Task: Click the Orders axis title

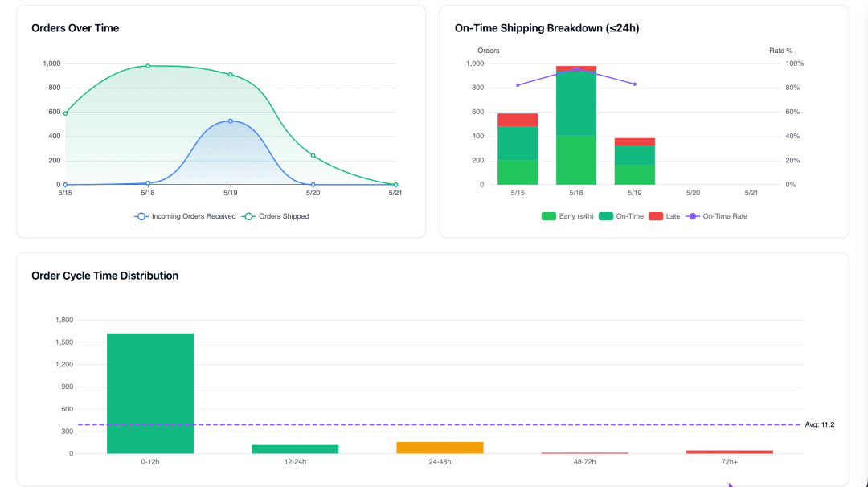Action: point(489,51)
